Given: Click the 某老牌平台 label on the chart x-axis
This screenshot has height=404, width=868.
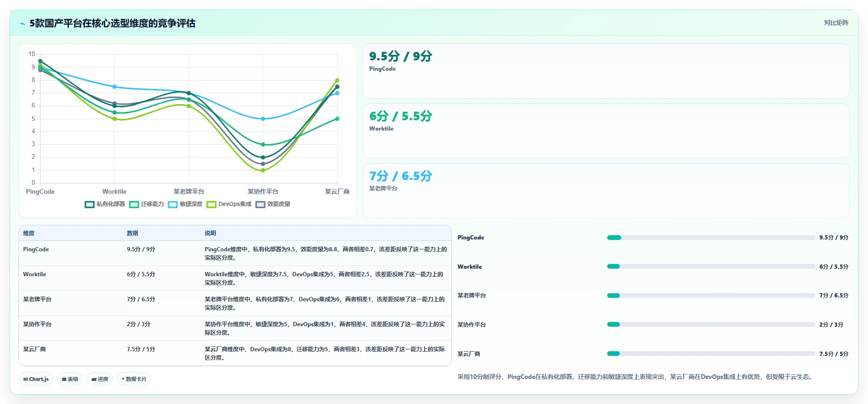Looking at the screenshot, I should pyautogui.click(x=189, y=191).
